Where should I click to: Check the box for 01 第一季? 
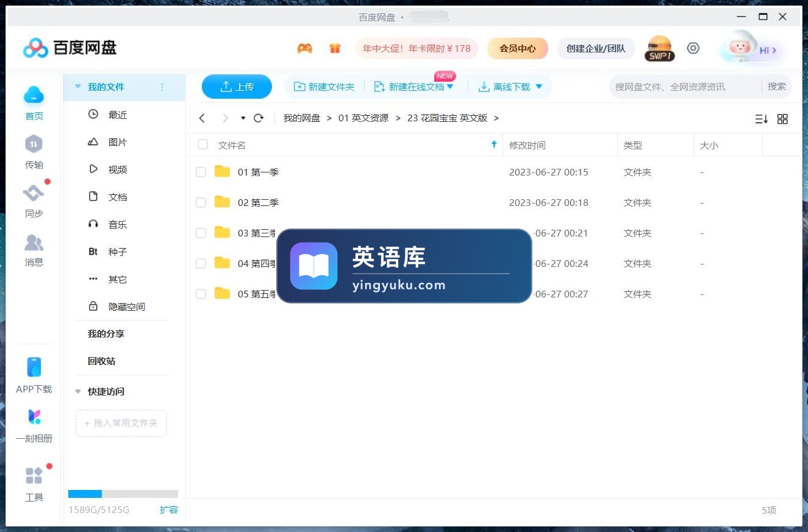(x=201, y=172)
